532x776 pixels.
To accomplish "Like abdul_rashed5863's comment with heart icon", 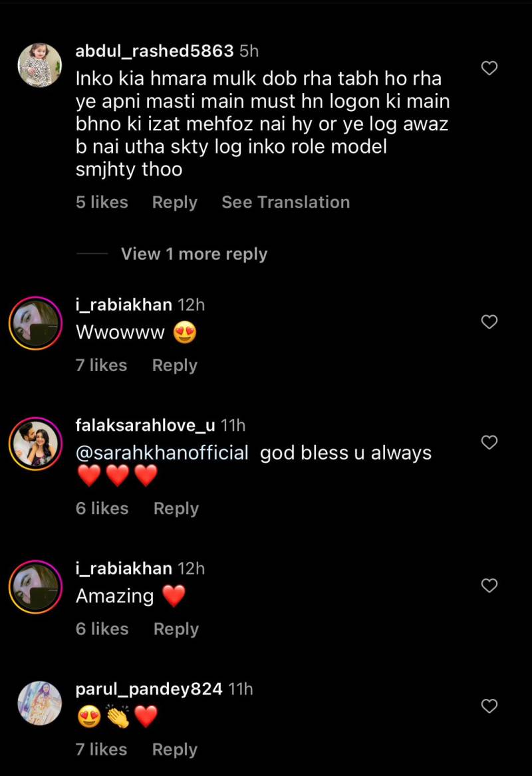I will coord(489,68).
